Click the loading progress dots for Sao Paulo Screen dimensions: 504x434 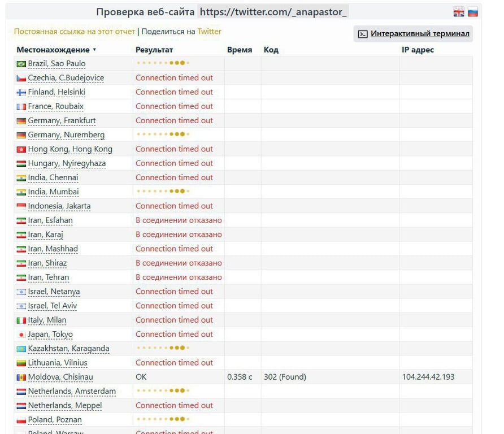(x=163, y=64)
